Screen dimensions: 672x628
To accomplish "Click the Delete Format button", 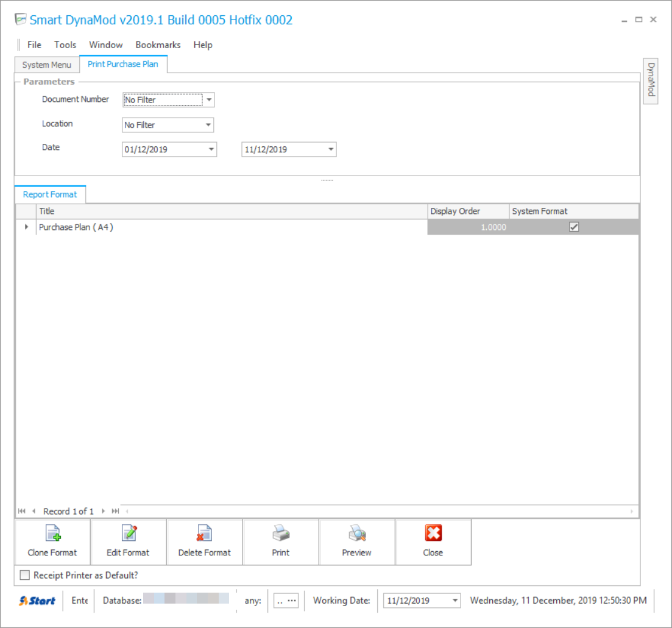I will click(205, 542).
